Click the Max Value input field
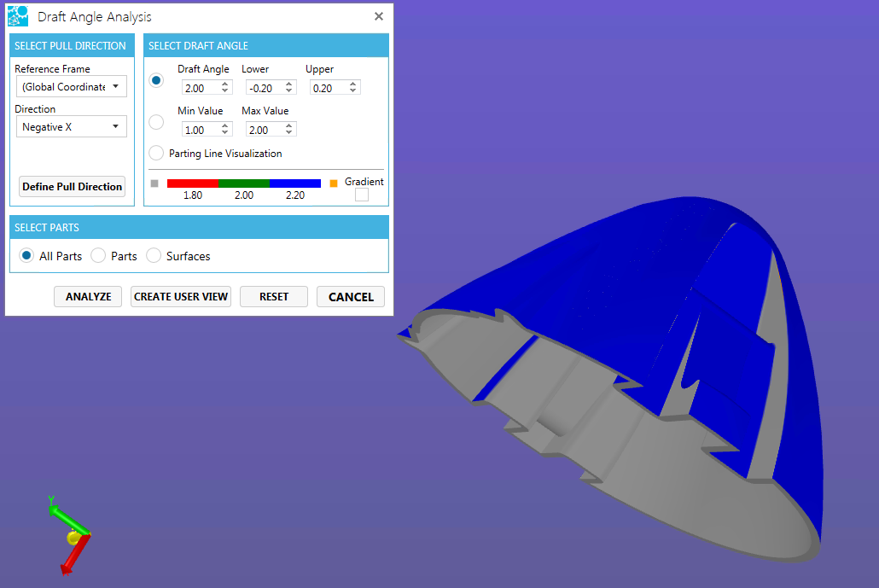Image resolution: width=879 pixels, height=588 pixels. tap(263, 130)
